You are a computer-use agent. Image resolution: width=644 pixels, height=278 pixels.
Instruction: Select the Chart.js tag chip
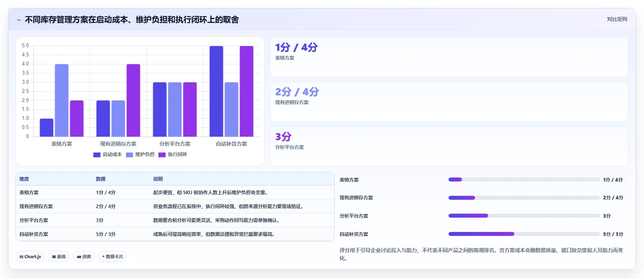30,257
